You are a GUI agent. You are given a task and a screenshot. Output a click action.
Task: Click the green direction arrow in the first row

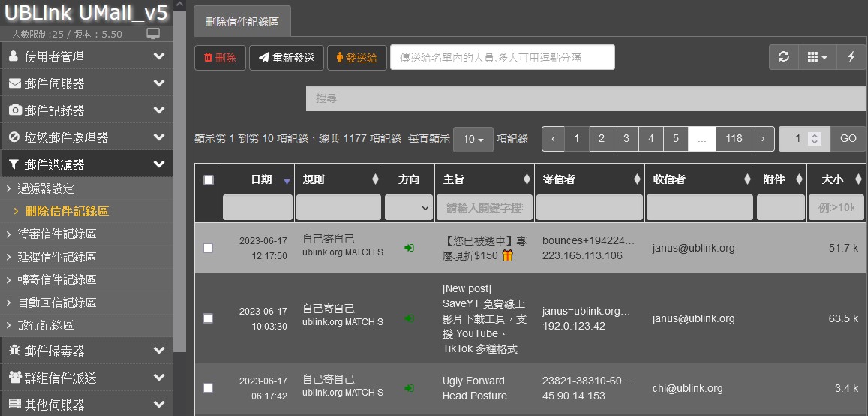[x=409, y=248]
